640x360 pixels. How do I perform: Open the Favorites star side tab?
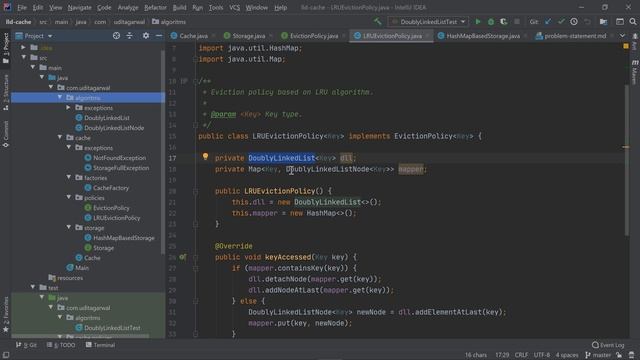pos(6,315)
